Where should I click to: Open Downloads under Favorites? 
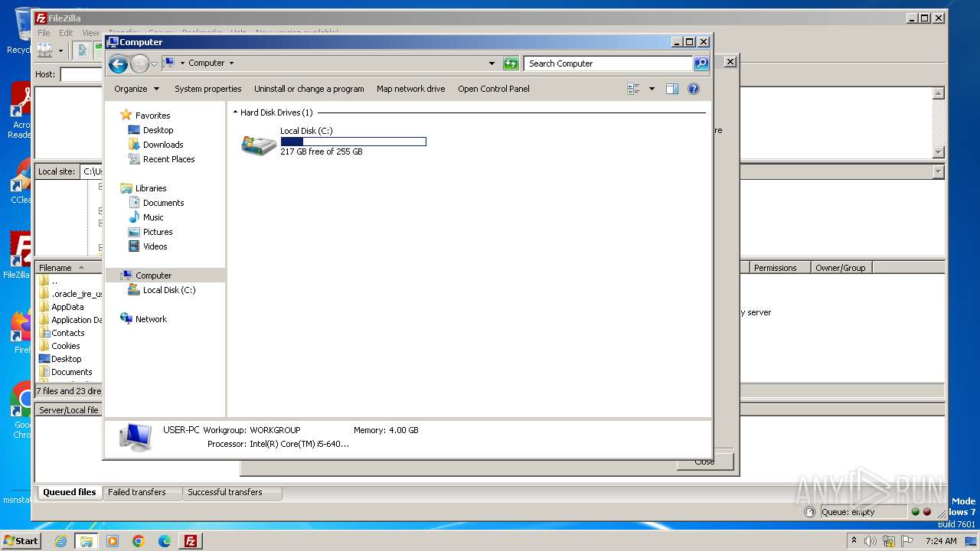162,145
